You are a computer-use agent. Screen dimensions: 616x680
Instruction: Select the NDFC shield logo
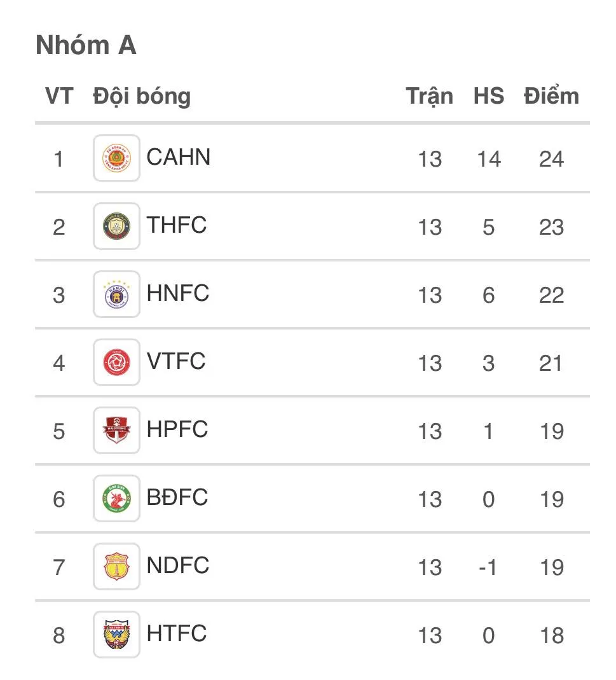(x=116, y=566)
